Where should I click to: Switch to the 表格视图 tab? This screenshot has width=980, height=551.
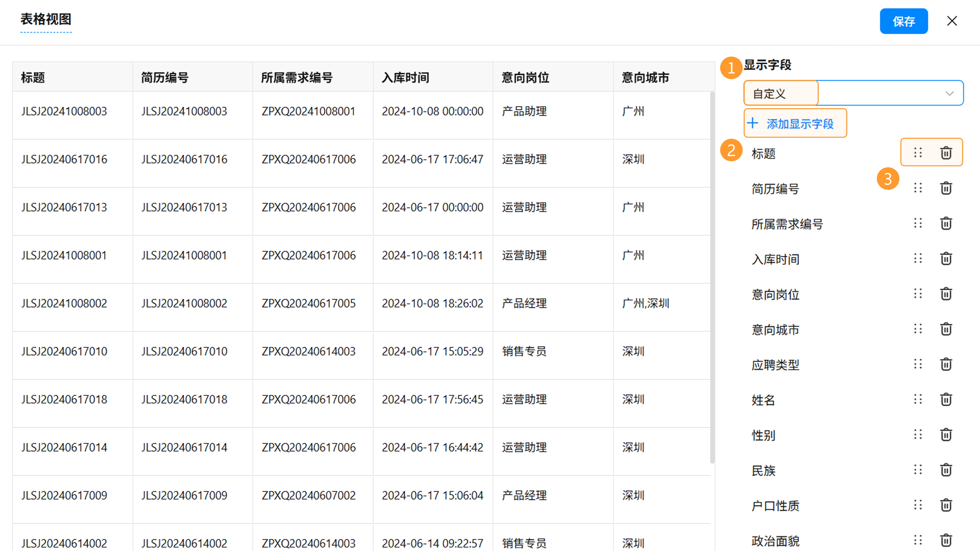click(x=46, y=19)
